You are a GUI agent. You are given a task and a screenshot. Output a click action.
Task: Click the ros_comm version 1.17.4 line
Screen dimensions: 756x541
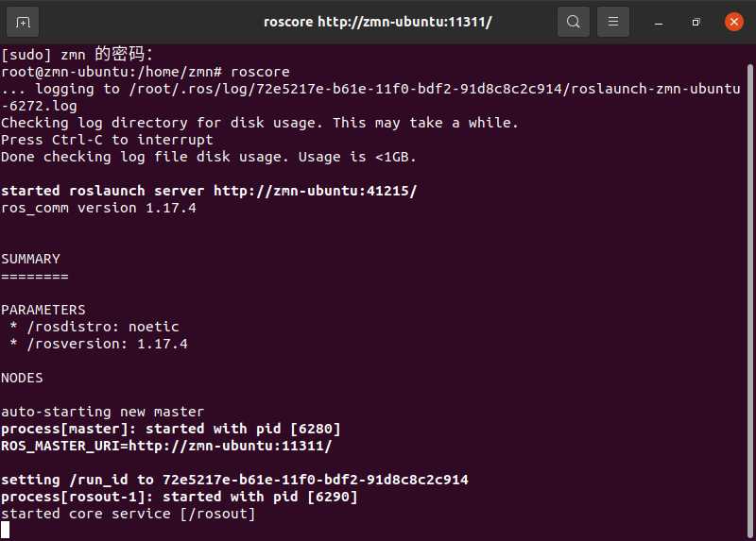coord(98,208)
